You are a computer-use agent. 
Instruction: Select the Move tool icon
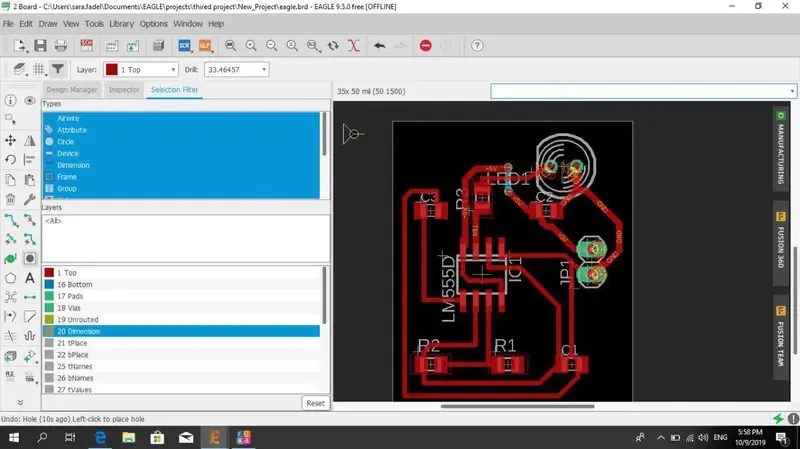point(10,141)
